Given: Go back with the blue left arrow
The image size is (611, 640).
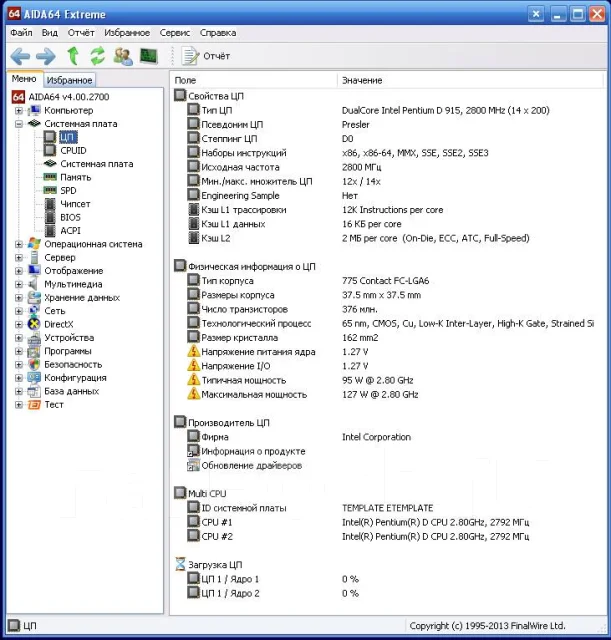Looking at the screenshot, I should 20,56.
